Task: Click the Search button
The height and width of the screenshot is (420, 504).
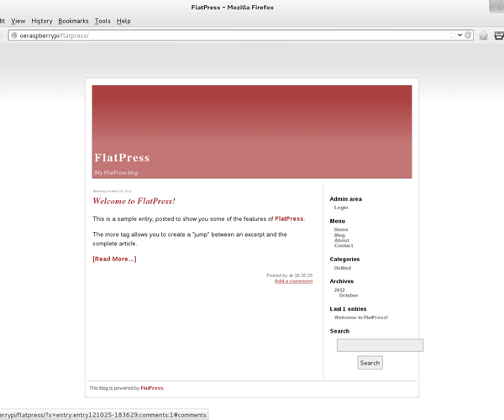Action: click(x=370, y=363)
